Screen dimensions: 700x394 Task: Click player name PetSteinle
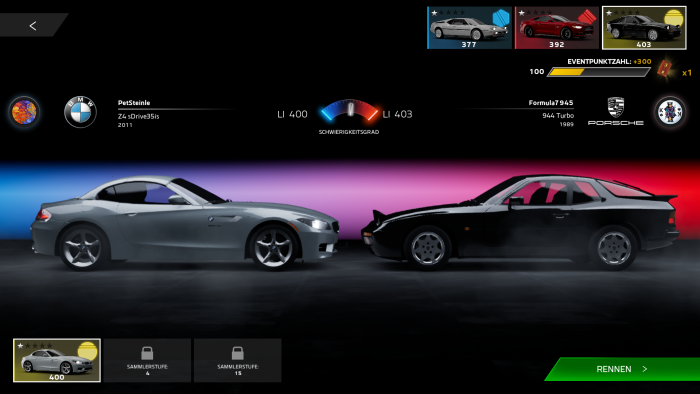coord(134,103)
